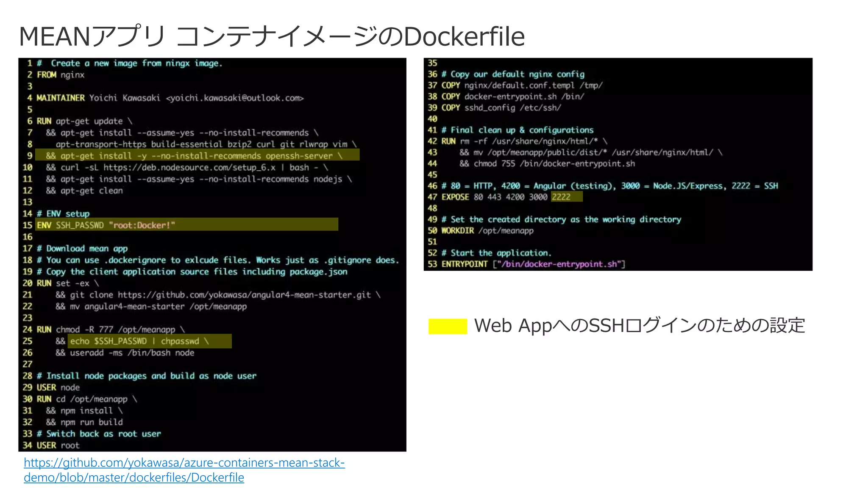Screen dimensions: 868x488
Task: Click the npm run build line
Action: (84, 422)
